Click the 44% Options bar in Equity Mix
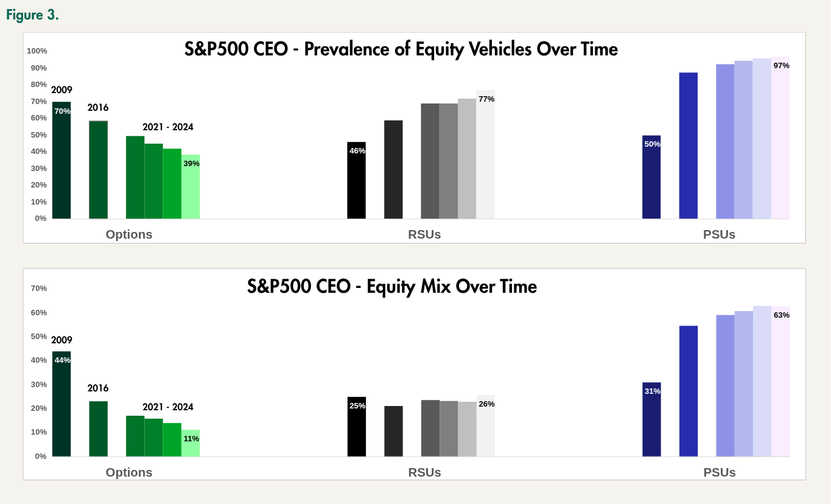The width and height of the screenshot is (831, 504). [61, 405]
